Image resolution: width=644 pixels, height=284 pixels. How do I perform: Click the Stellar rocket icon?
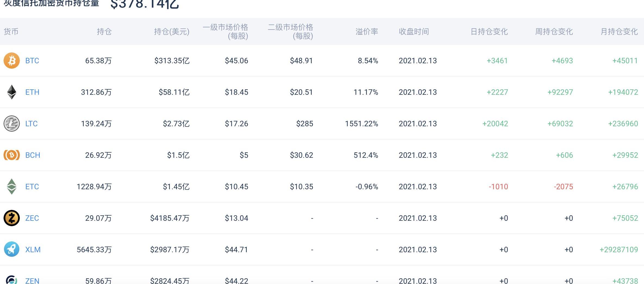tap(11, 249)
